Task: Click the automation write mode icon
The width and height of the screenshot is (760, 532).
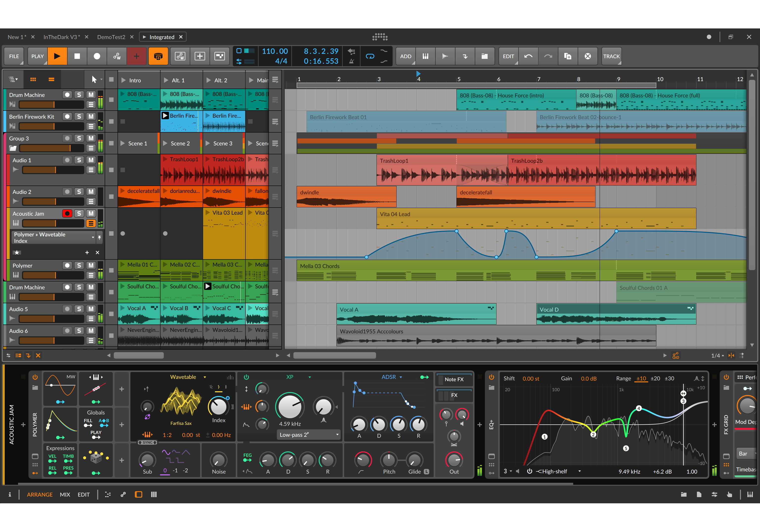Action: pyautogui.click(x=117, y=56)
